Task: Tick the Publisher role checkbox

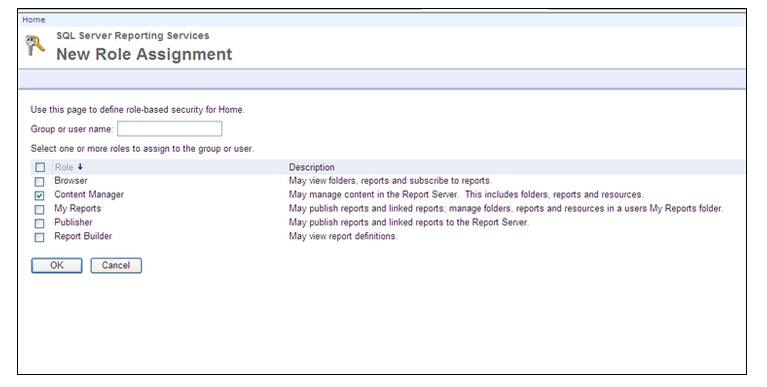Action: tap(40, 223)
